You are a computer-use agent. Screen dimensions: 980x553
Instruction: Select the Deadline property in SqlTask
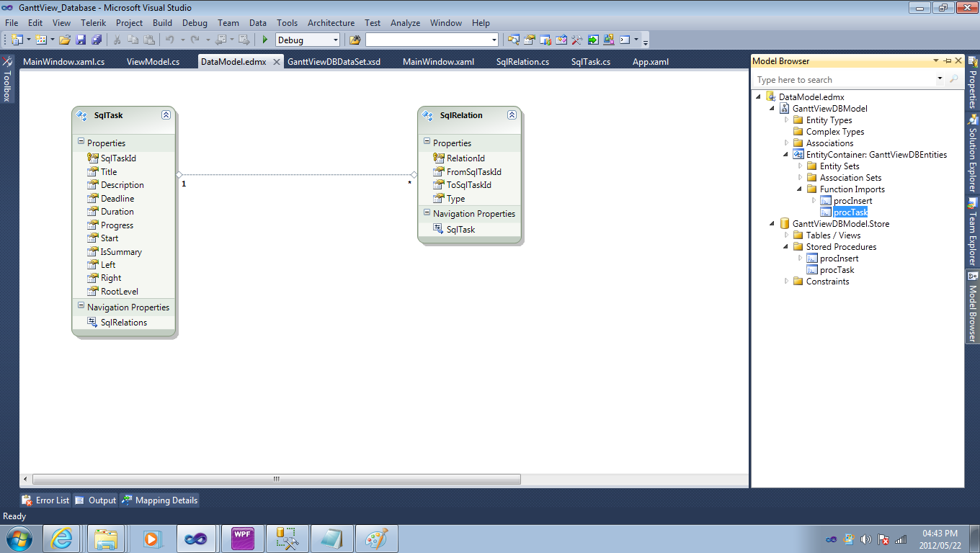point(110,198)
